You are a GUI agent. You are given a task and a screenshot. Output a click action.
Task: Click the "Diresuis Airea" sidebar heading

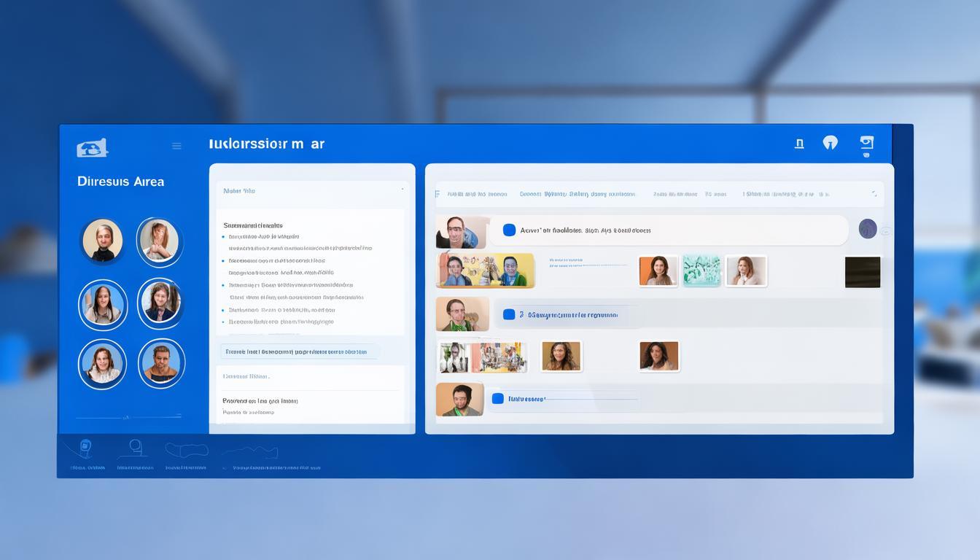tap(120, 182)
